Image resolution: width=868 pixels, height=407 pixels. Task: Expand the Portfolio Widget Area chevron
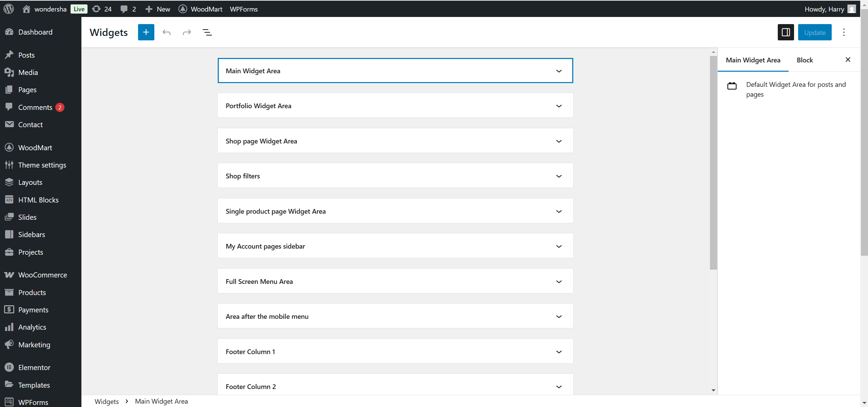(559, 106)
